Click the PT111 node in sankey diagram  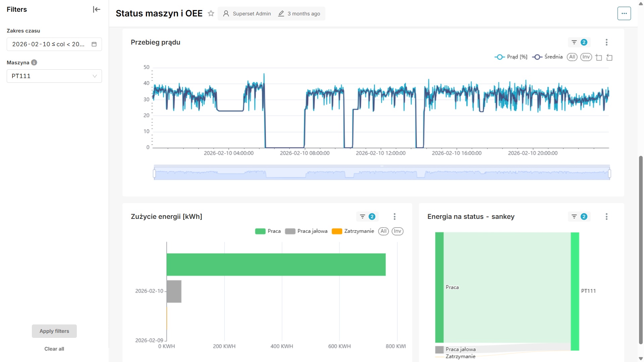575,291
